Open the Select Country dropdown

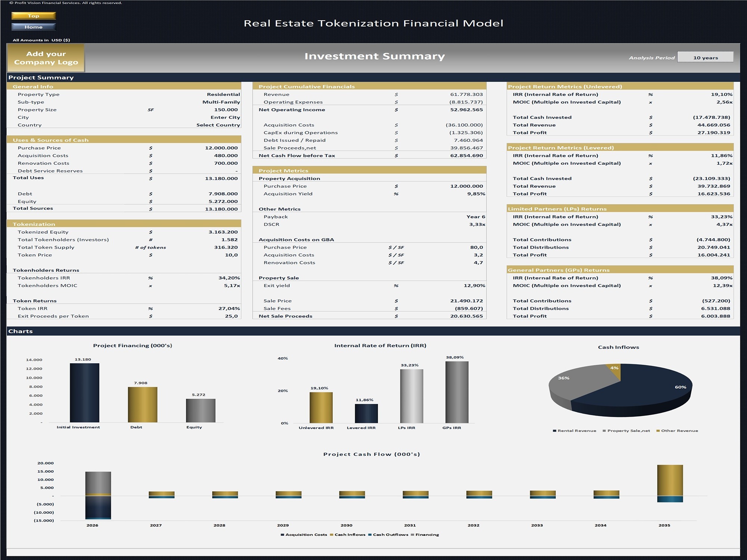(x=218, y=125)
